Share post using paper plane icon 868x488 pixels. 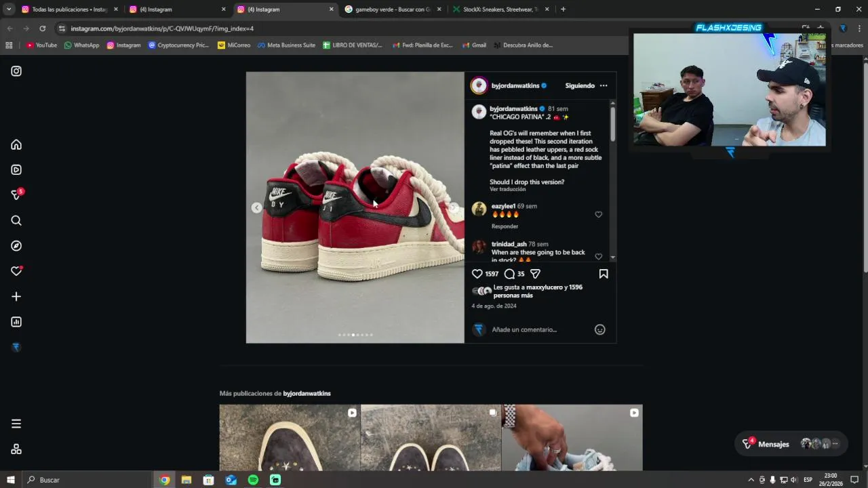click(x=535, y=274)
